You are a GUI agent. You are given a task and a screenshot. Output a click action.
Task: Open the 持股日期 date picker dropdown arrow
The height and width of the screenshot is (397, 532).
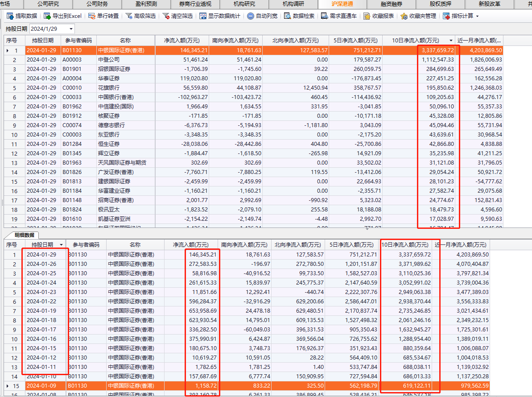coord(71,29)
